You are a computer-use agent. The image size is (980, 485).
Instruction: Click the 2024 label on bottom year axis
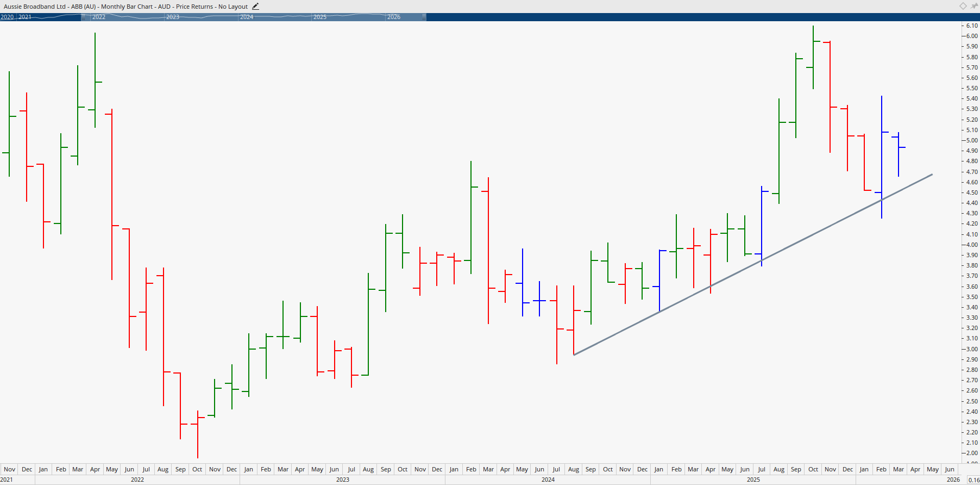coord(548,480)
